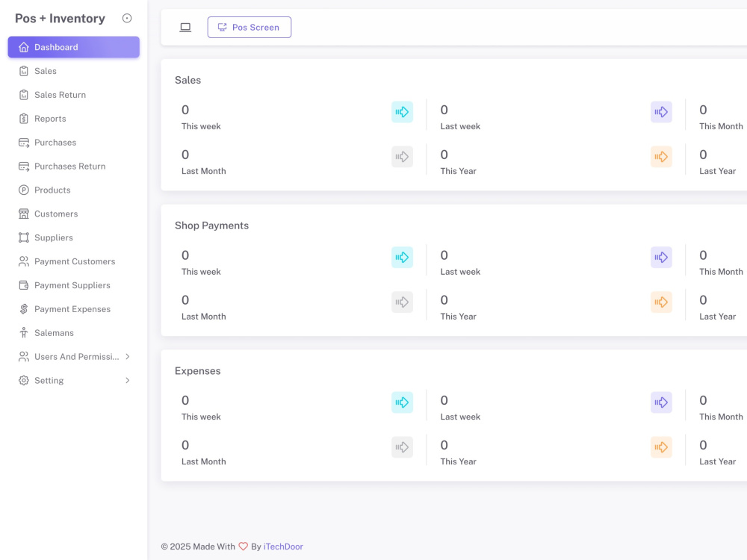
Task: Click Expenses 'This week' label
Action: point(201,417)
